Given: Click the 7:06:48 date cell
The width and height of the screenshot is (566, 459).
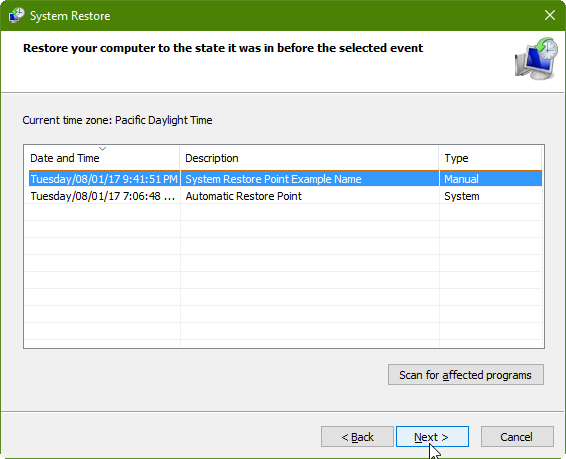Looking at the screenshot, I should pyautogui.click(x=103, y=196).
